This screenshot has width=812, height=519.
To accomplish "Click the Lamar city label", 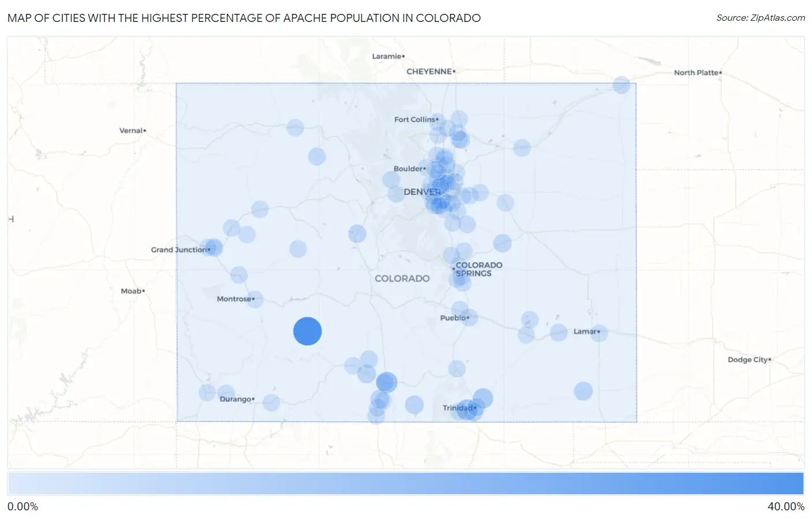I will [585, 331].
